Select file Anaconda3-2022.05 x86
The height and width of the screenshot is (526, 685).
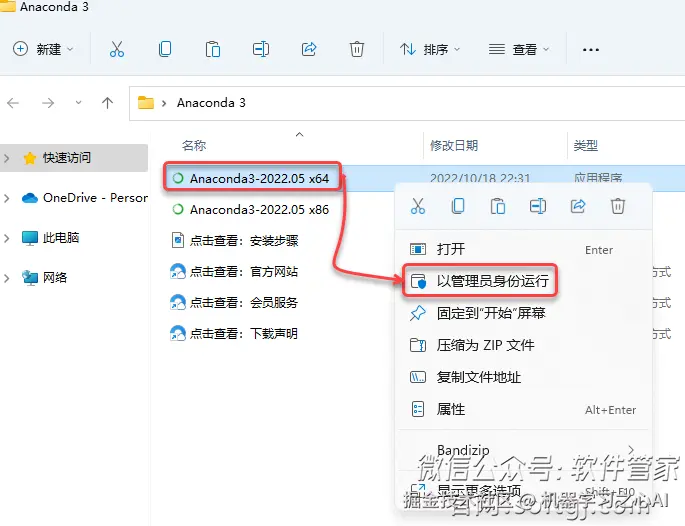[x=251, y=209]
